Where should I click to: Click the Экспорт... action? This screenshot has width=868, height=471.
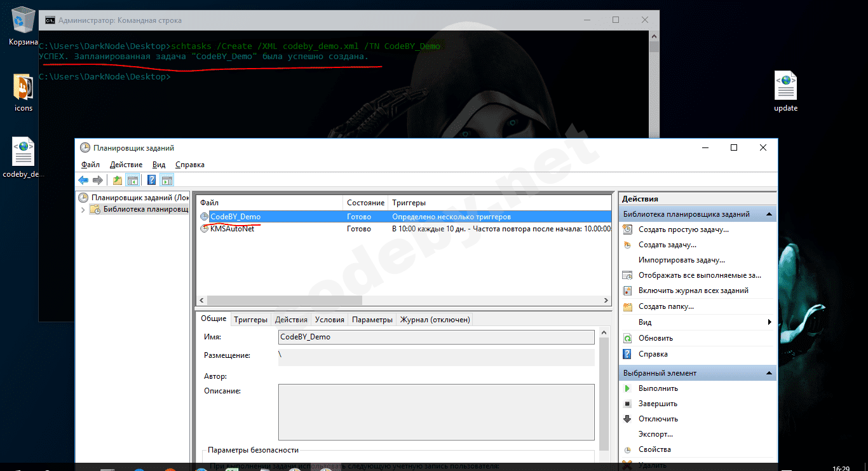click(x=656, y=434)
